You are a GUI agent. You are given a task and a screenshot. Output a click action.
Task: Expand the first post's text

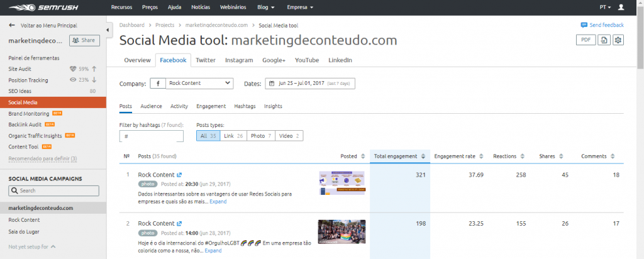[218, 202]
